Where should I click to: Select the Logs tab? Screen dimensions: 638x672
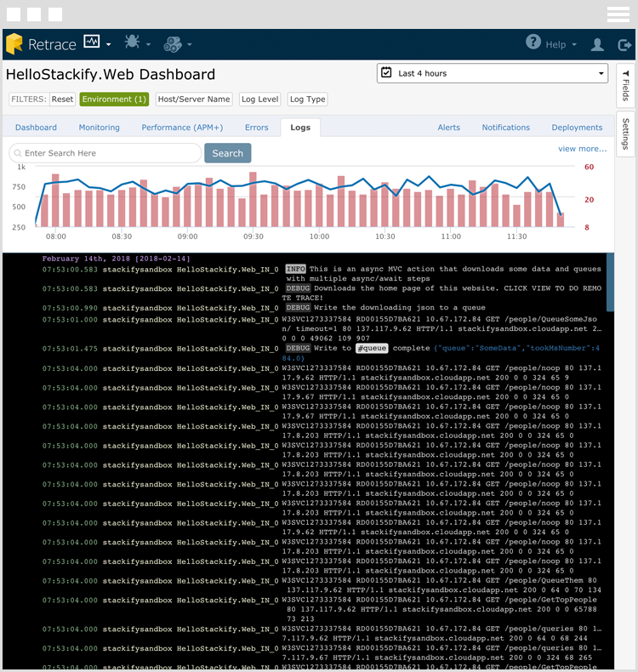[x=300, y=128]
